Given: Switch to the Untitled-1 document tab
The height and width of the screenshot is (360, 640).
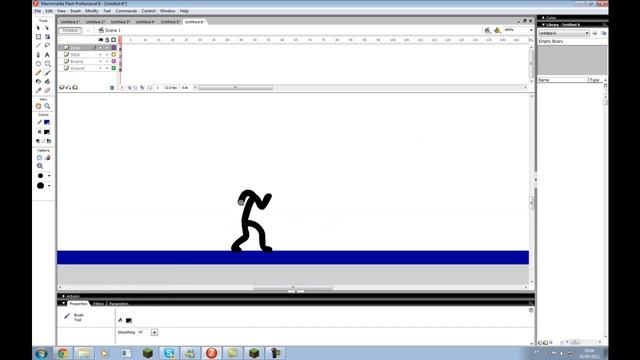Looking at the screenshot, I should (70, 22).
